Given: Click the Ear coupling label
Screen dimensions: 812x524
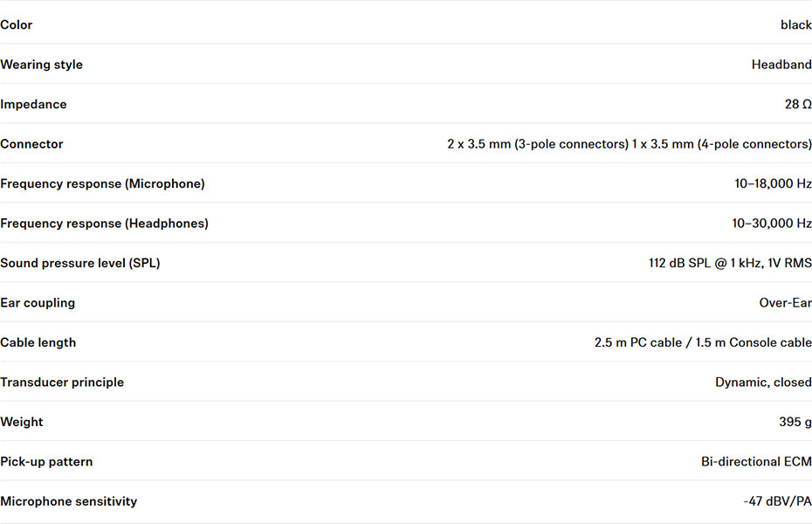Looking at the screenshot, I should (x=38, y=303).
